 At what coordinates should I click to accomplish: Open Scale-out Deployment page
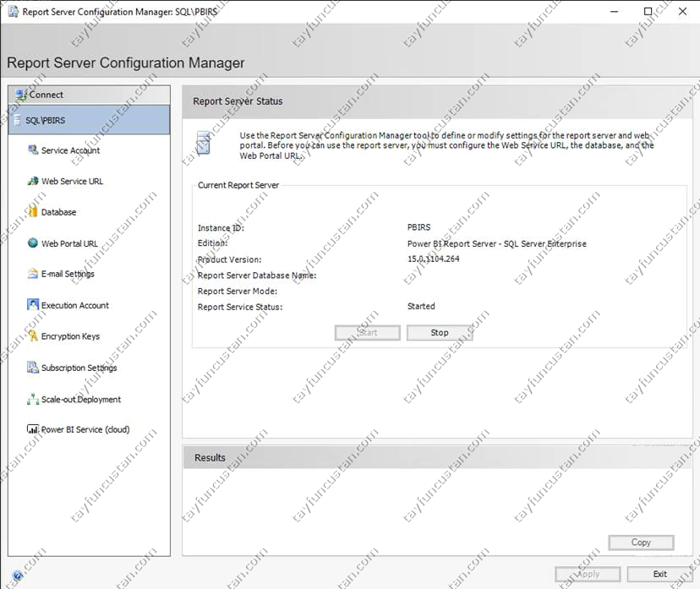81,400
